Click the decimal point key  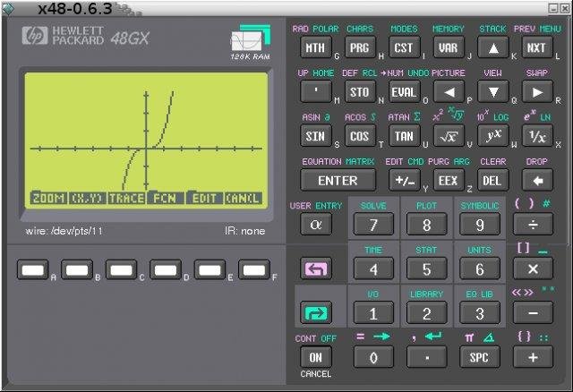pos(426,357)
